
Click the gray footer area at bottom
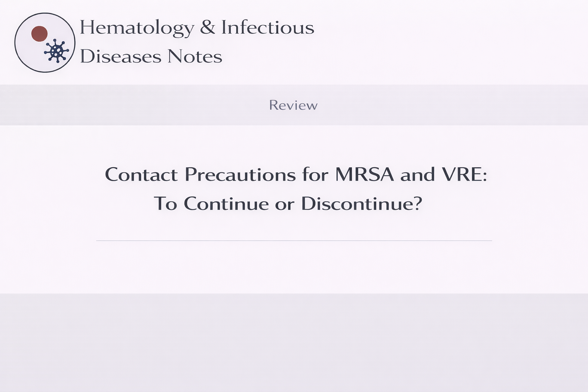[x=294, y=343]
